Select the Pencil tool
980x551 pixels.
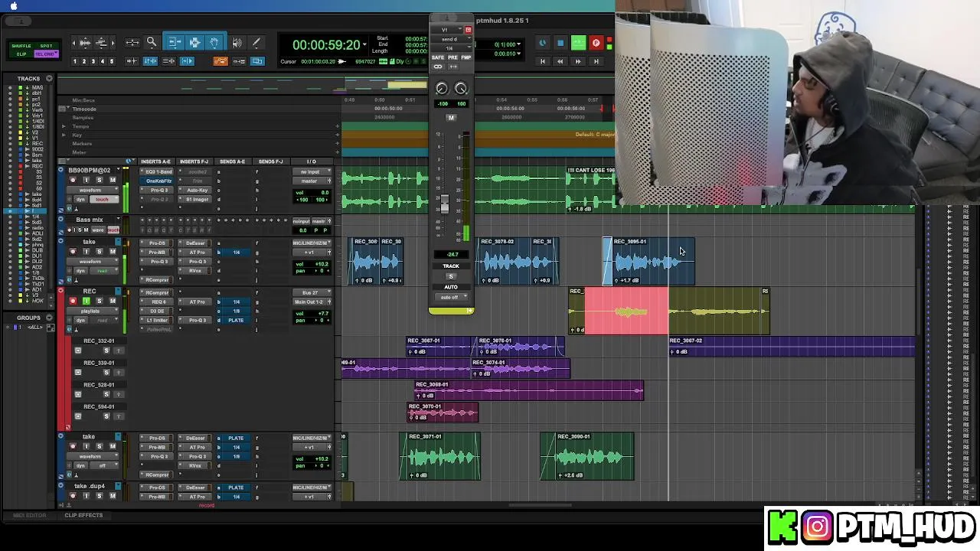click(x=256, y=43)
